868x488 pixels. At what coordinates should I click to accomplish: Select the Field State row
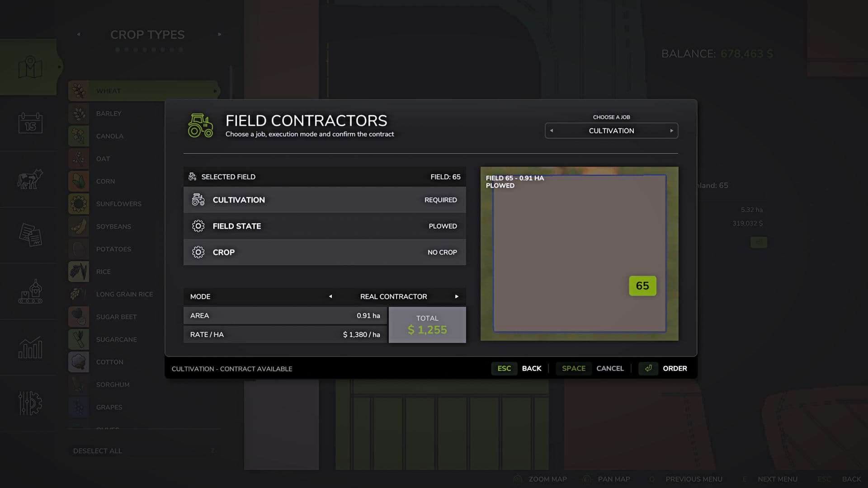pos(325,226)
